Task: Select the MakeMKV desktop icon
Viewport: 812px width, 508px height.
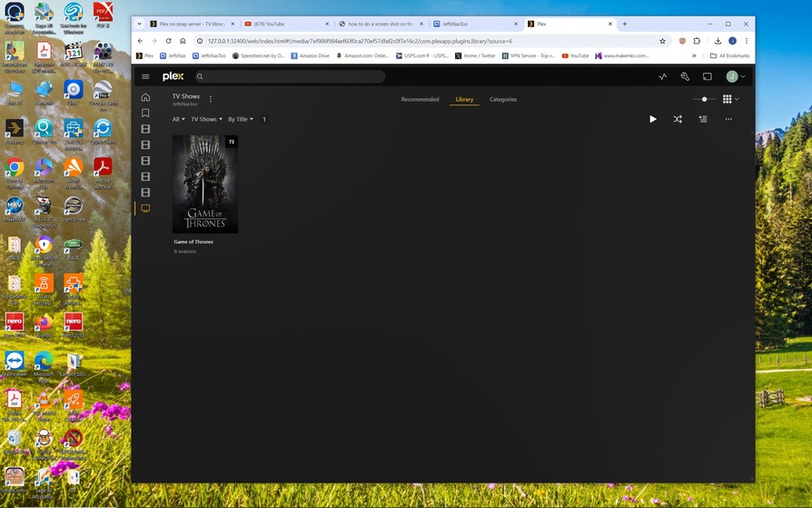Action: [x=15, y=209]
